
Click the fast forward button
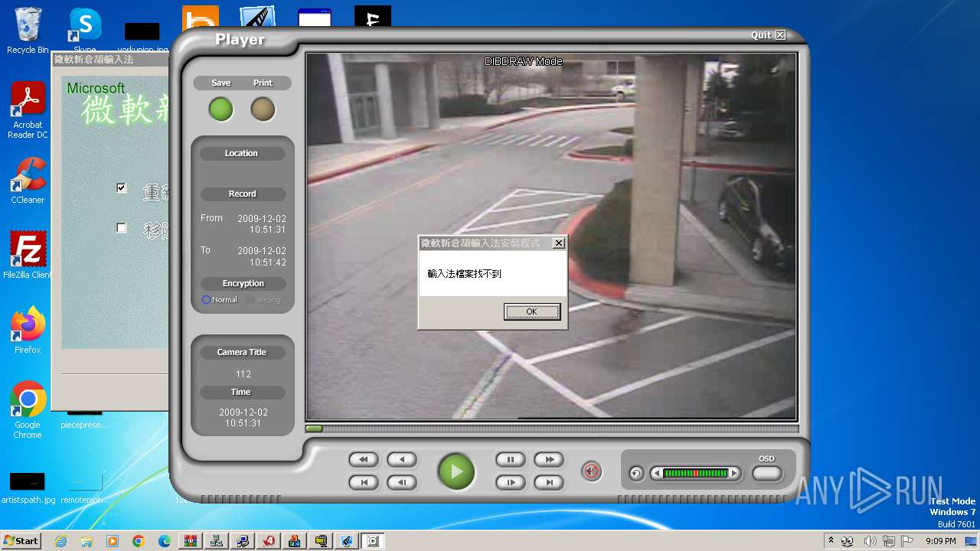point(549,460)
